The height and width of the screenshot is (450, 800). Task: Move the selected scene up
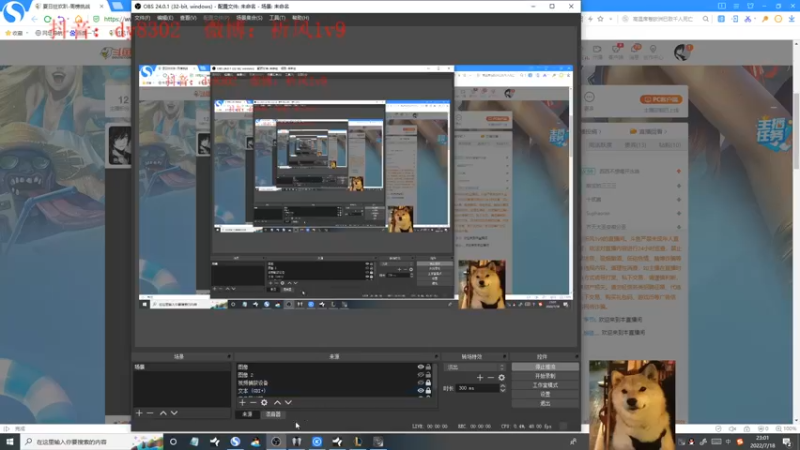tap(163, 413)
